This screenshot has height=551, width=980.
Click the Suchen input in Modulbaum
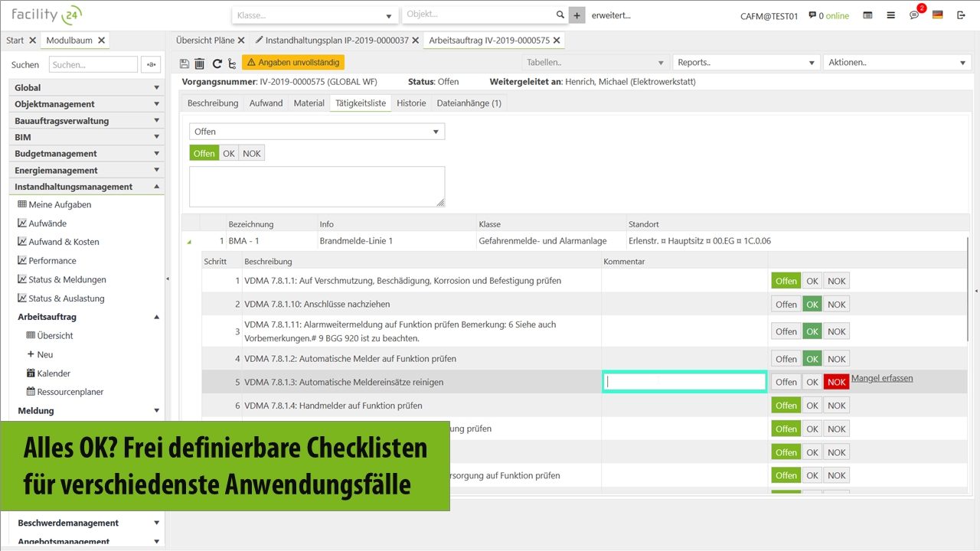(x=93, y=65)
